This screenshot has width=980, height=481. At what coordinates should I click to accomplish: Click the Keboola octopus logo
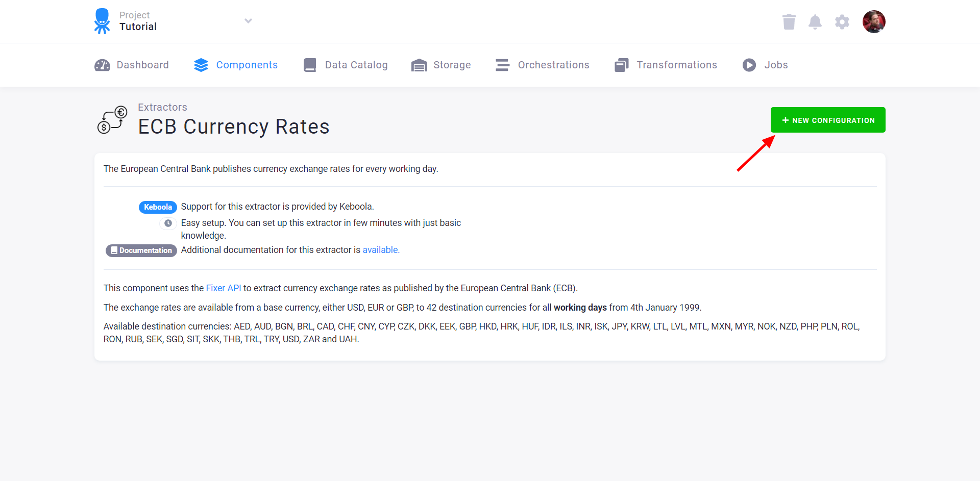(x=102, y=21)
